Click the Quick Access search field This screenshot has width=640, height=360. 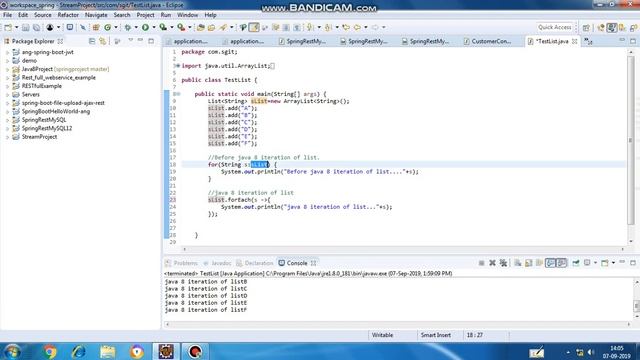pos(554,27)
